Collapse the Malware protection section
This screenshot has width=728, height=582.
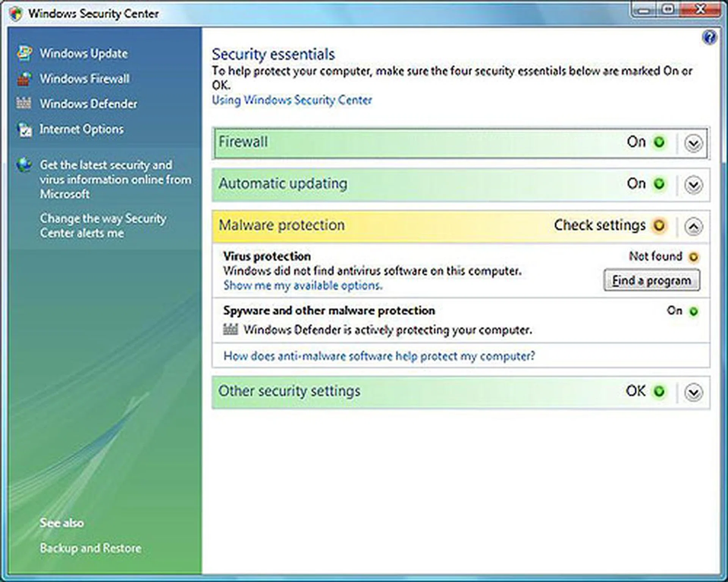click(693, 226)
